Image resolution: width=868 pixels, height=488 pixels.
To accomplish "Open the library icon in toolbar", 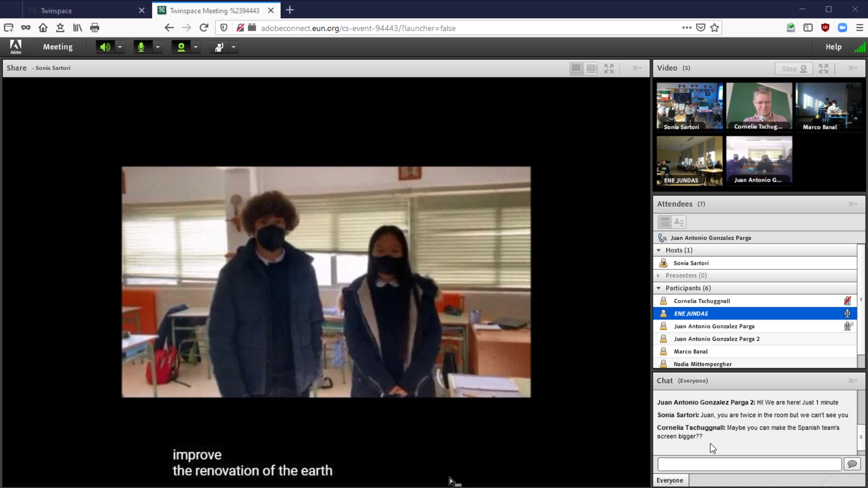I will 77,28.
